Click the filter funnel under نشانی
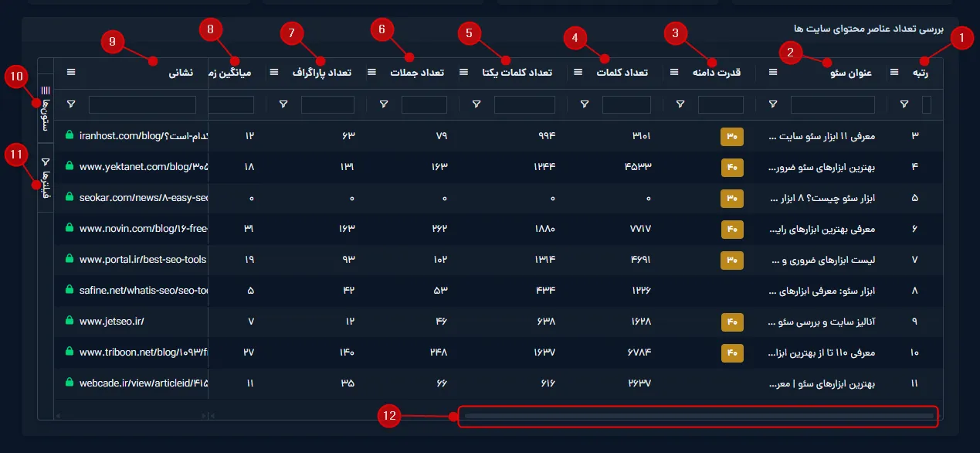The height and width of the screenshot is (453, 980). 71,104
